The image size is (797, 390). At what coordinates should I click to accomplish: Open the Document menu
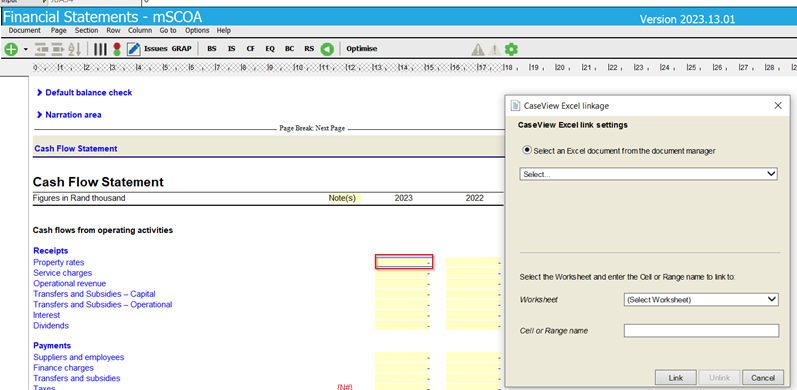(x=24, y=31)
